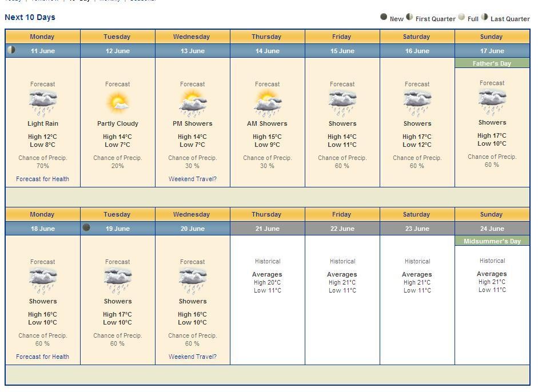Click the AM Showers icon for 14 June
Screen dimensions: 538x392
(x=267, y=103)
